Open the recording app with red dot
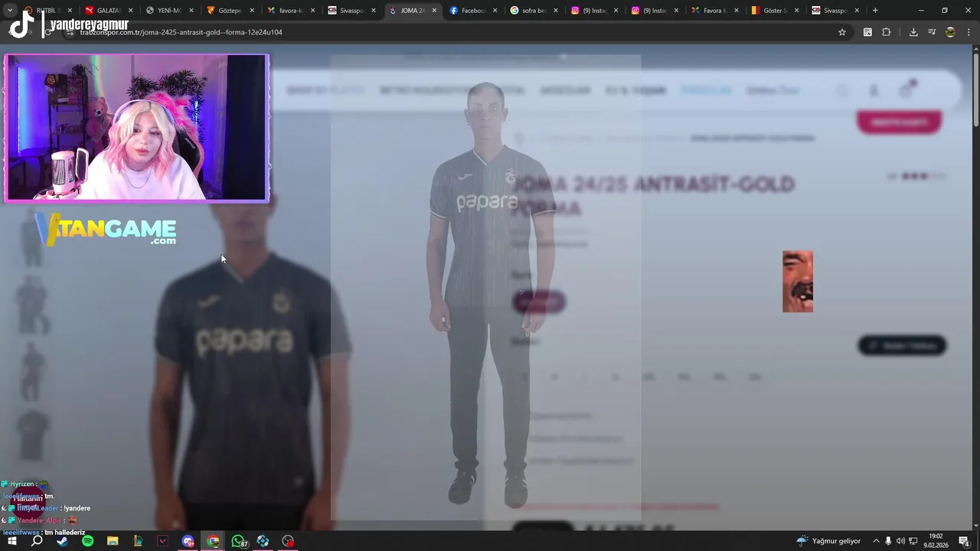The width and height of the screenshot is (980, 551). pyautogui.click(x=288, y=541)
